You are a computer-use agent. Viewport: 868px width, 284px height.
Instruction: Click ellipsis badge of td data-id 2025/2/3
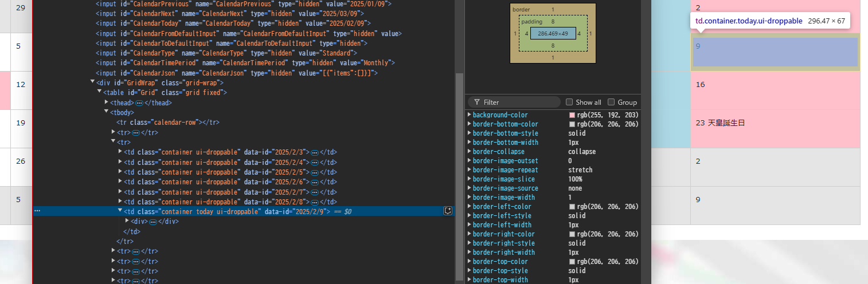coord(314,152)
